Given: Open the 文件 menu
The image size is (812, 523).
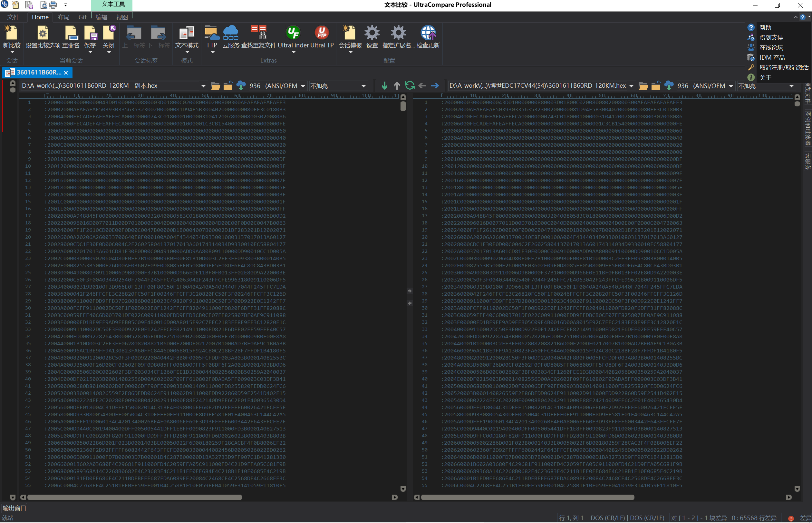Looking at the screenshot, I should click(x=13, y=17).
